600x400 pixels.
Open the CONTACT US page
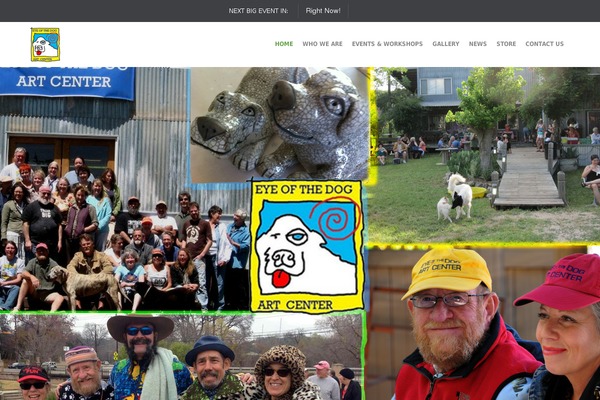(545, 44)
